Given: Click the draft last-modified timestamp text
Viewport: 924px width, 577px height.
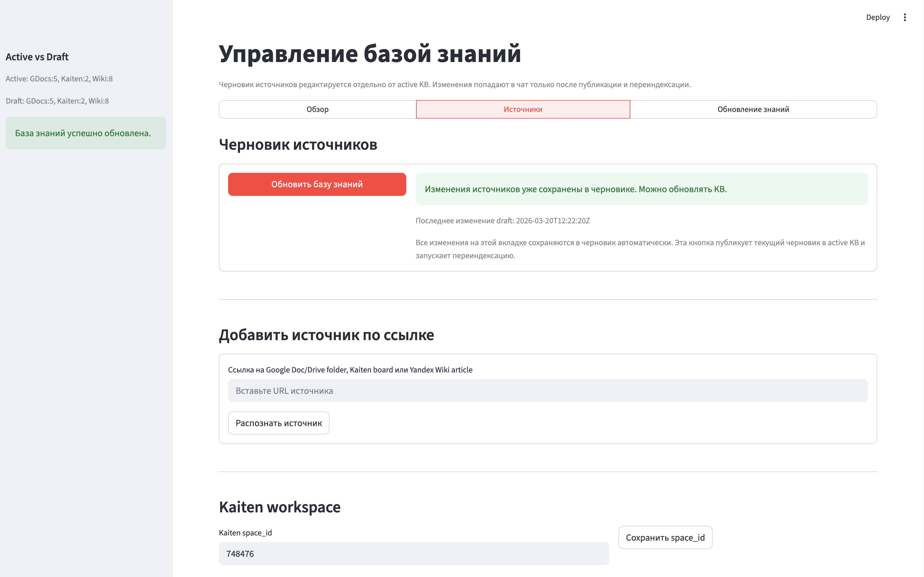Looking at the screenshot, I should click(x=502, y=221).
